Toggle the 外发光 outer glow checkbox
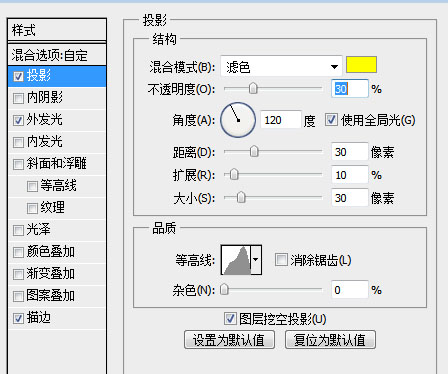Screen dimensions: 448x374 pos(18,120)
